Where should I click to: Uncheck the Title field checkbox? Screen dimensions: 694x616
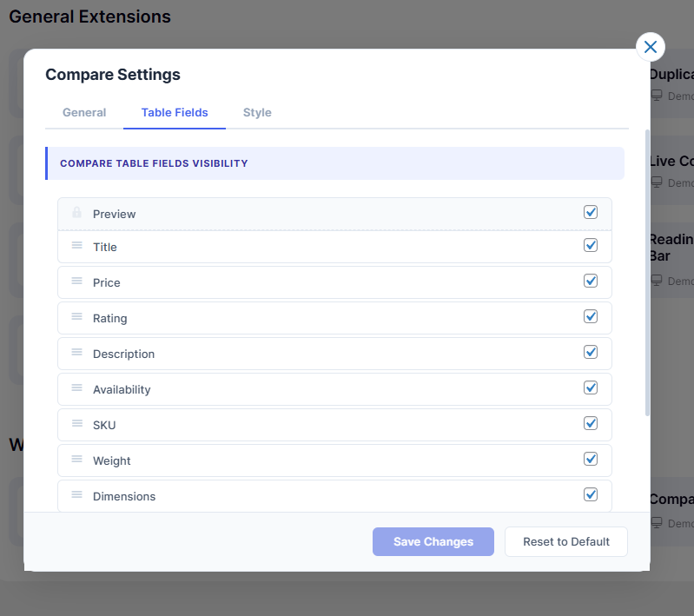point(591,245)
